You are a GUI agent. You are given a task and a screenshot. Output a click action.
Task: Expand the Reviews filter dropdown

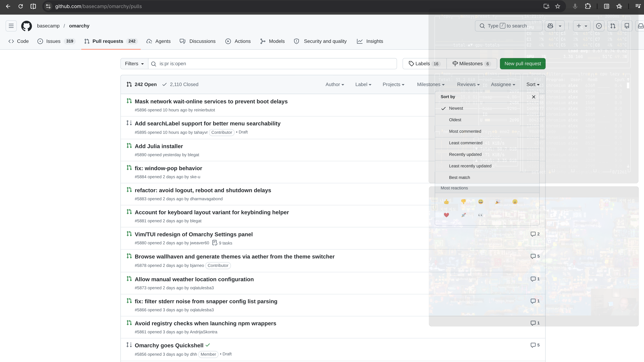pyautogui.click(x=468, y=84)
